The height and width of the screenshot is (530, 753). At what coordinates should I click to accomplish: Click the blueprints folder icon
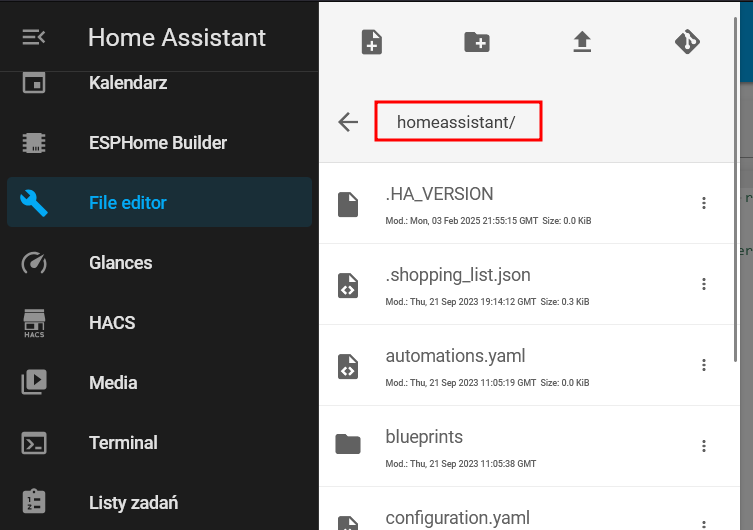[348, 444]
